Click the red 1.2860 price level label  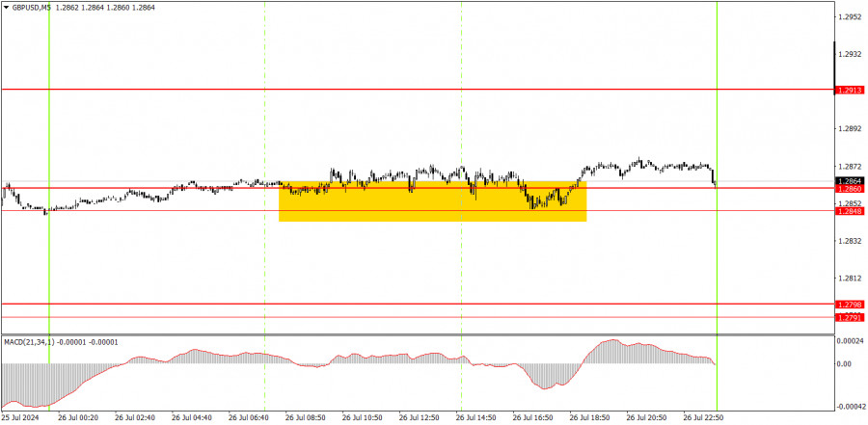[851, 189]
